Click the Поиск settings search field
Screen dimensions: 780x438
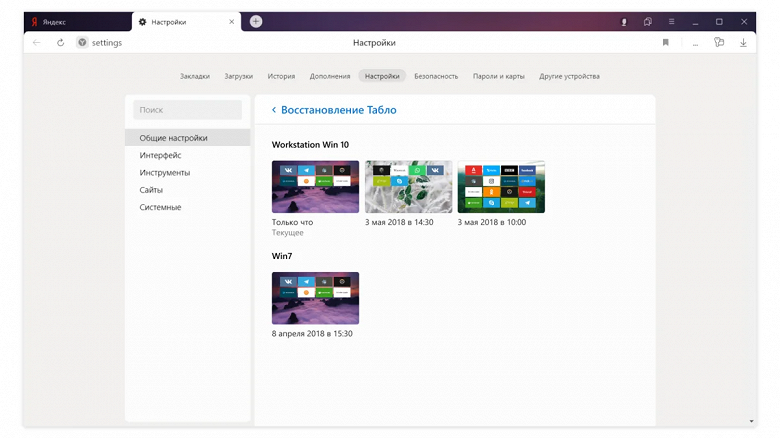point(188,110)
